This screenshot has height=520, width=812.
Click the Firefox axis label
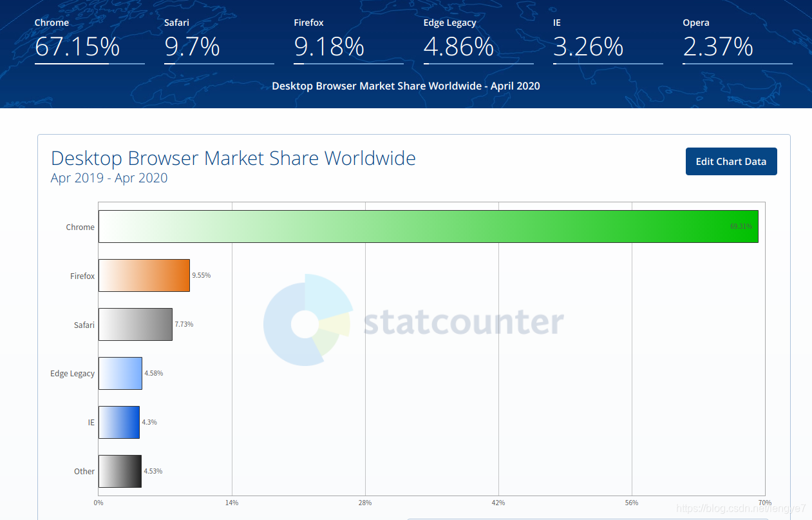coord(82,276)
